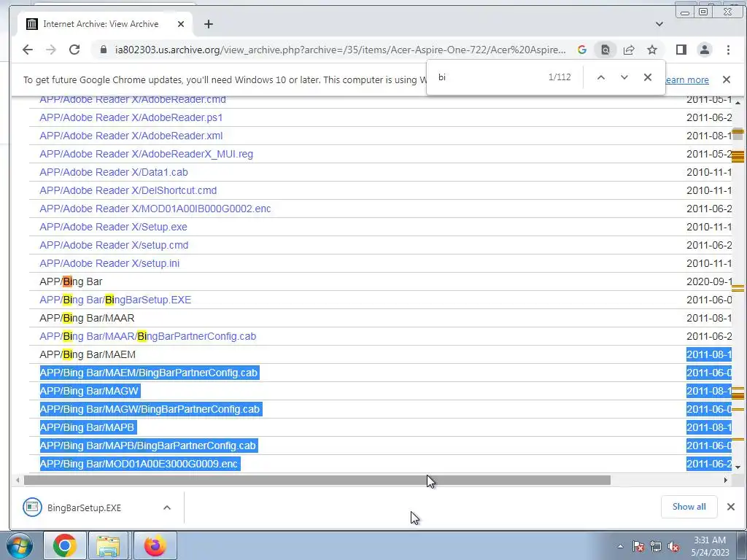
Task: Click Show all downloads button
Action: (x=689, y=507)
